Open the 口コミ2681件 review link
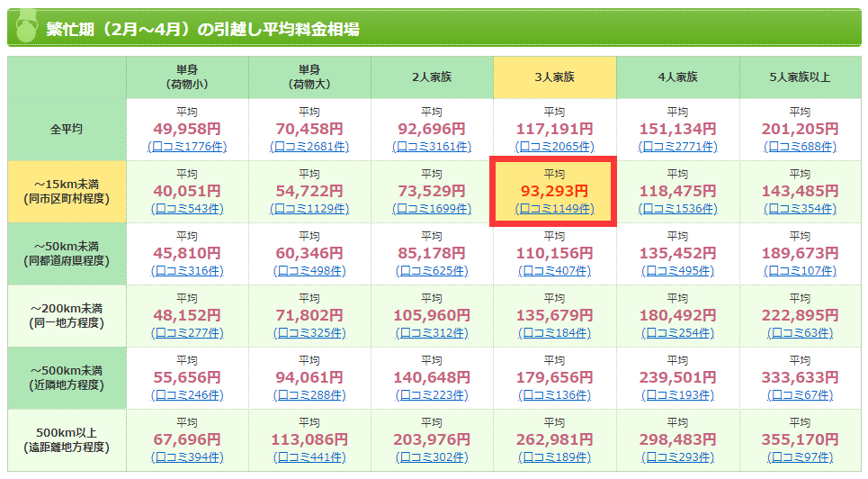This screenshot has height=479, width=868. pos(309,147)
